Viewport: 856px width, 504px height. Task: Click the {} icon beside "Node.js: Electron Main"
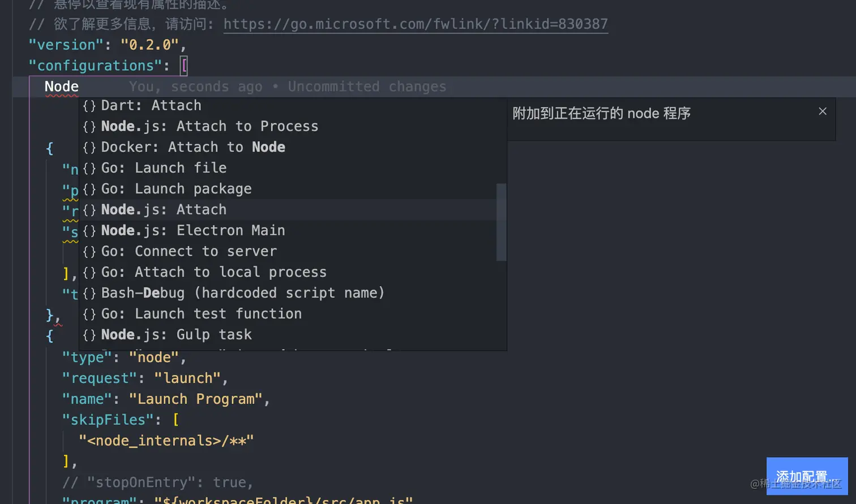click(x=89, y=230)
